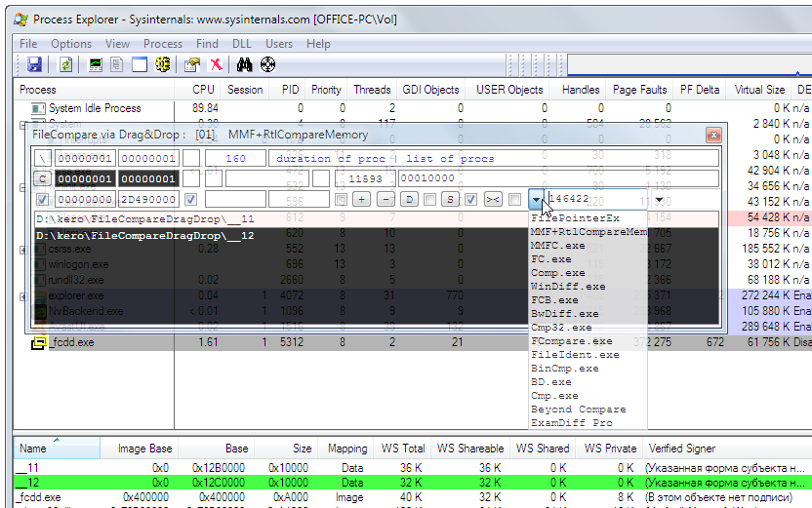The height and width of the screenshot is (508, 812).
Task: Toggle the checkbox right of the S button
Action: [471, 200]
